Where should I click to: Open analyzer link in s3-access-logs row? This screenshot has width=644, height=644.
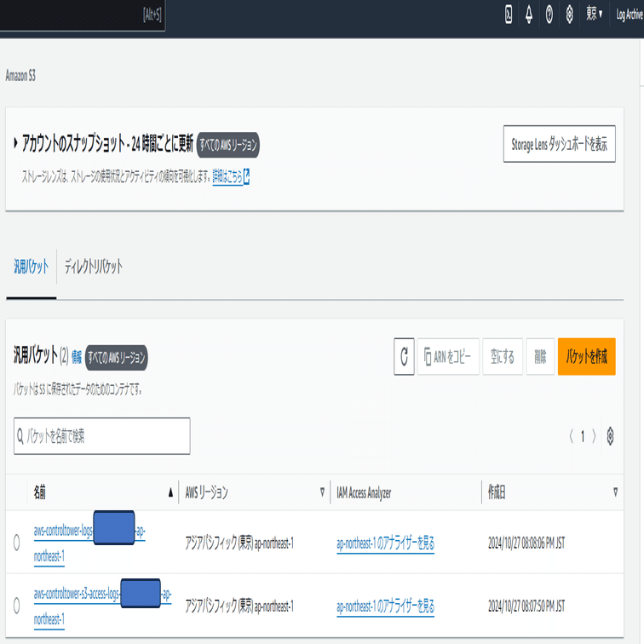(385, 606)
